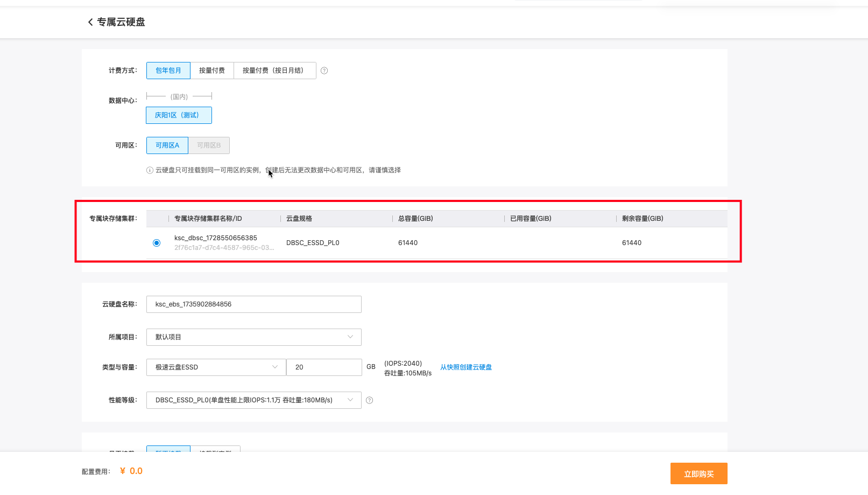This screenshot has width=868, height=495.
Task: Expand disk type dropdown 极速云盘ESSD
Action: click(x=216, y=367)
